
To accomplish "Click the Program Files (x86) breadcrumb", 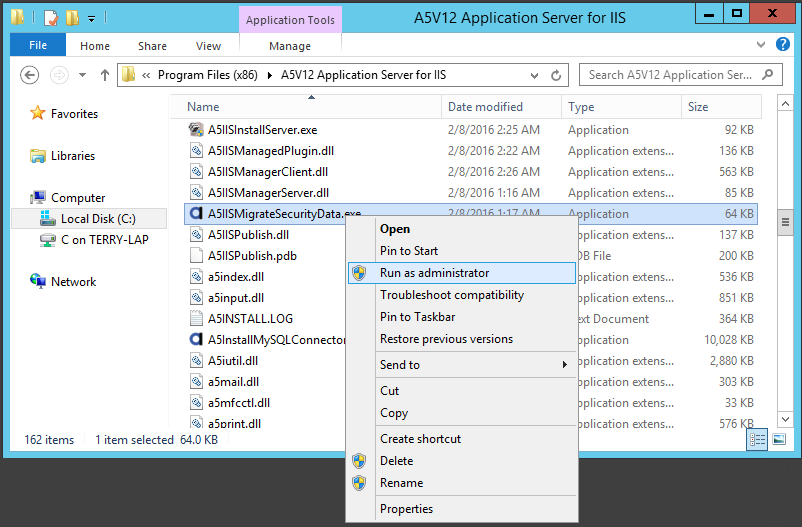I will point(208,75).
